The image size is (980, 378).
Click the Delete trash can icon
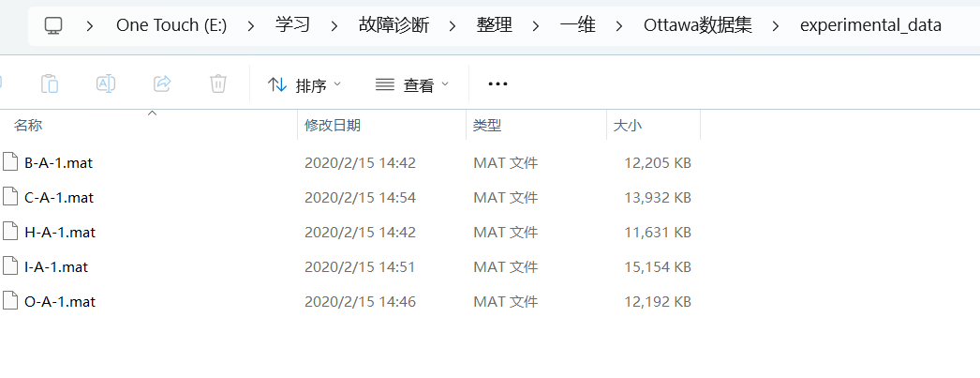[x=218, y=83]
